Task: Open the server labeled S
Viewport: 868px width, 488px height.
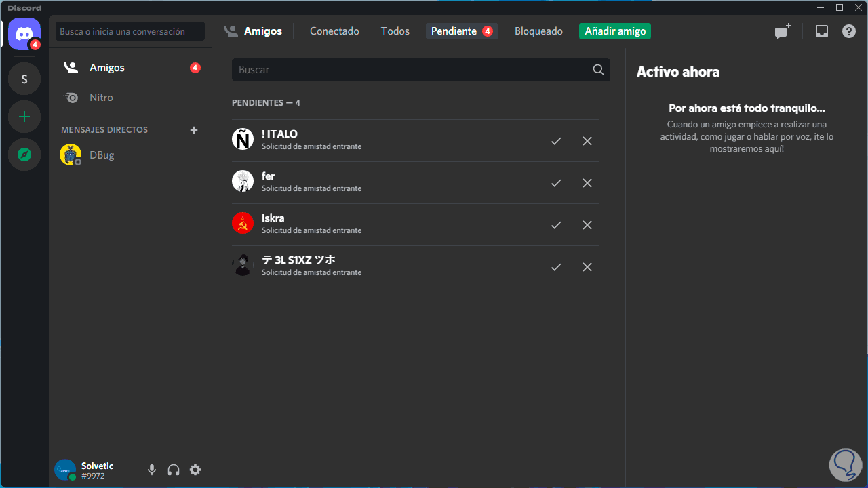Action: pos(24,79)
